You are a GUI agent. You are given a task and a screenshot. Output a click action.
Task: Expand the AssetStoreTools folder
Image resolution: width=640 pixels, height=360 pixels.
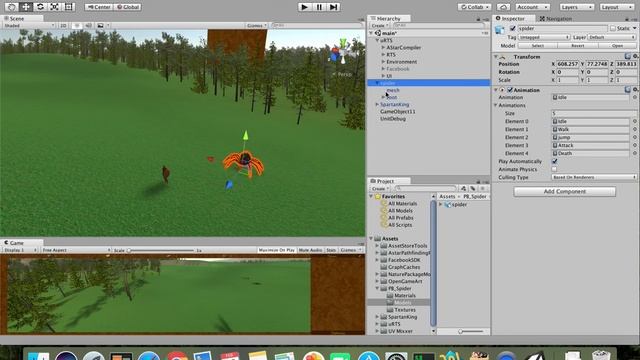click(x=377, y=246)
